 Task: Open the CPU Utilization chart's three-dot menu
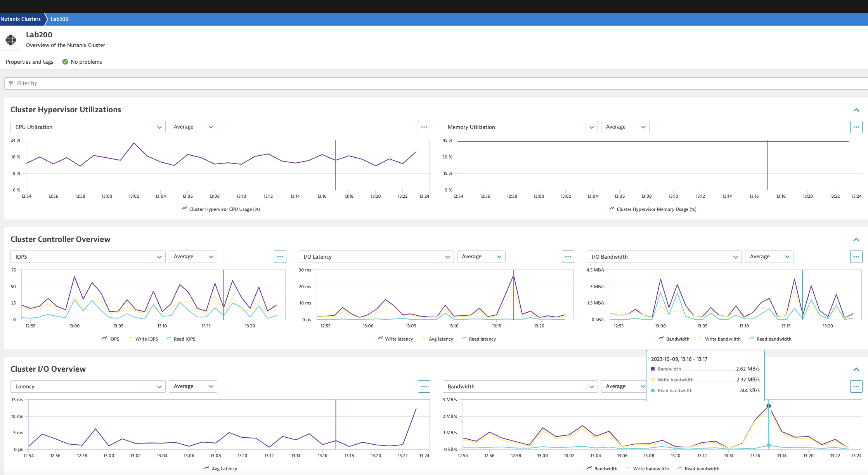(x=424, y=127)
